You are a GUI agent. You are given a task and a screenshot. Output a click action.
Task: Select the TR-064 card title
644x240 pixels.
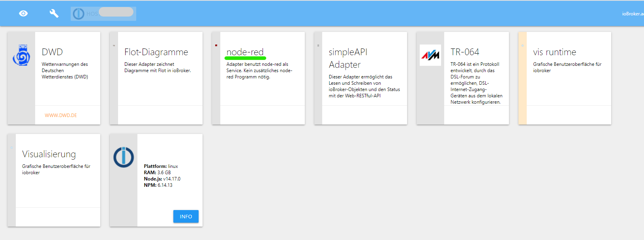[x=465, y=52]
